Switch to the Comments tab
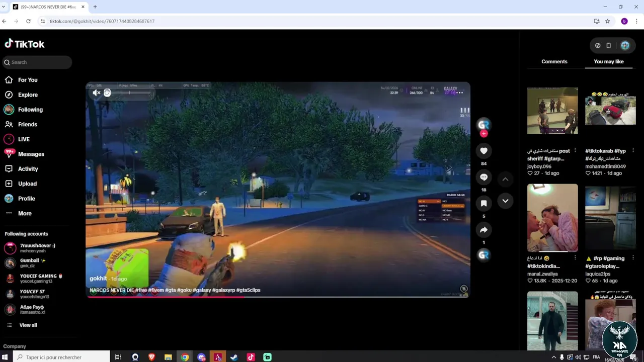 pos(554,61)
